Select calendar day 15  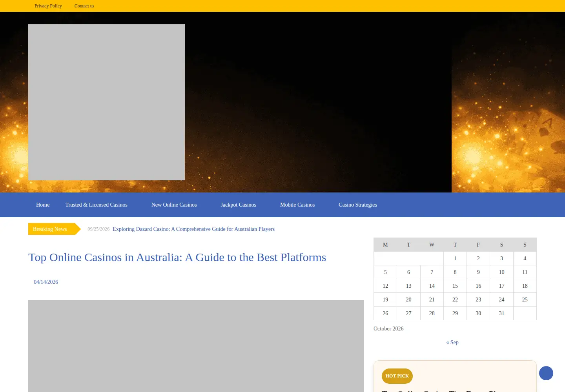coord(455,286)
